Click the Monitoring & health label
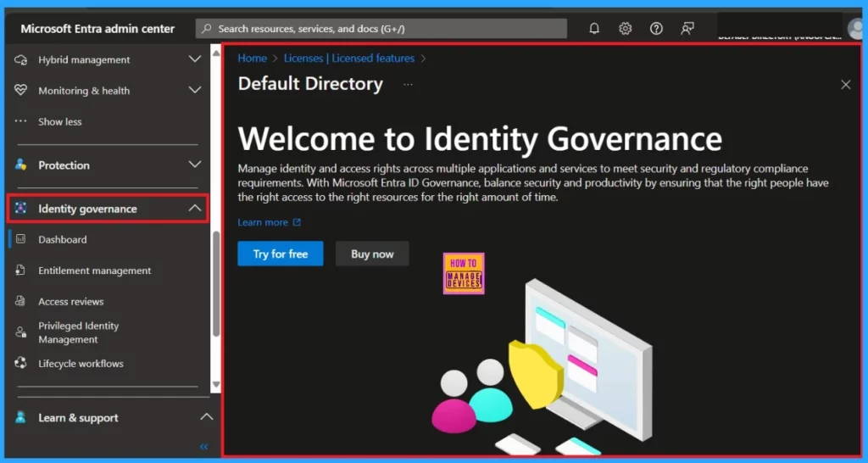Screen dimensions: 868x463 [84, 91]
